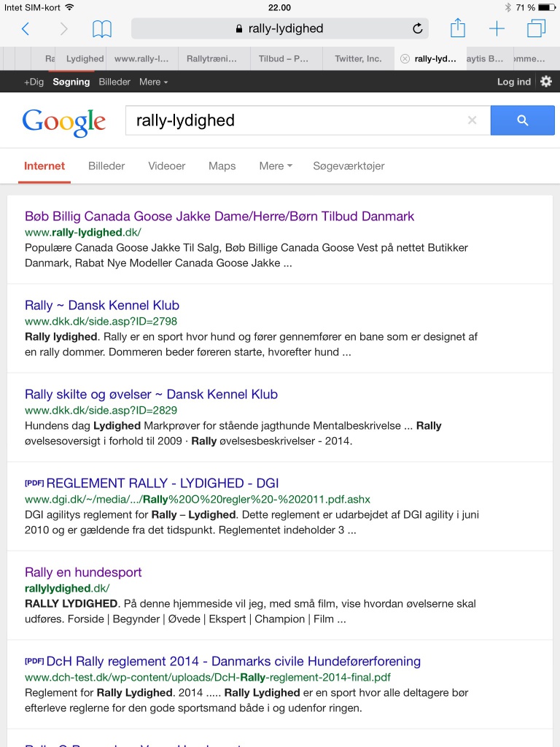The image size is (560, 747).
Task: Select the Billeder results tab
Action: coord(106,166)
